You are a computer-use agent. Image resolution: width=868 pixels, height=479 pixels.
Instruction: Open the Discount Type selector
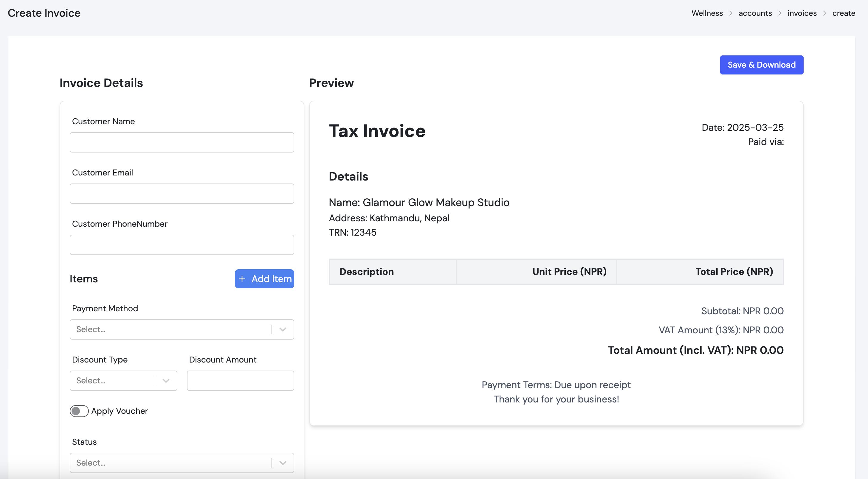pyautogui.click(x=114, y=381)
